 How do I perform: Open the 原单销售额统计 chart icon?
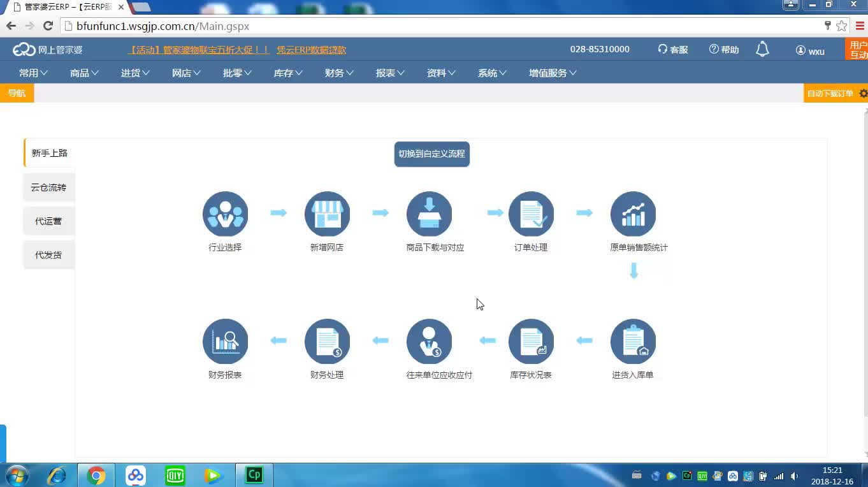[x=633, y=214]
